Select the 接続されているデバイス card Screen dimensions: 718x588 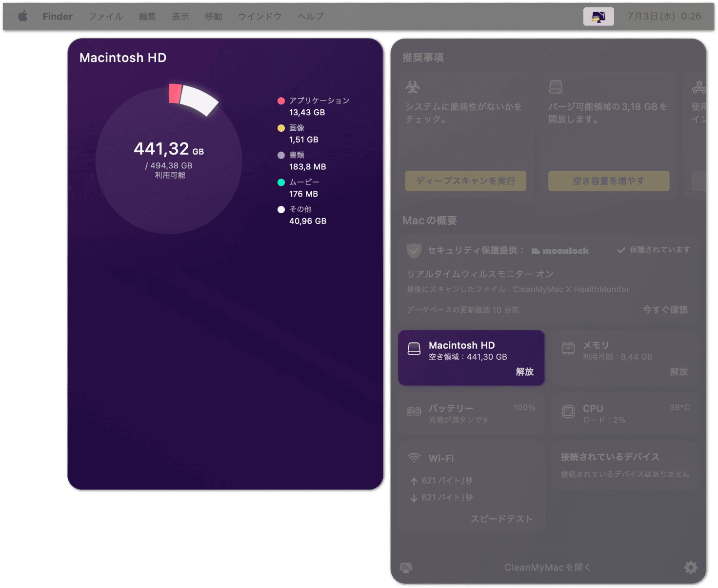pyautogui.click(x=625, y=466)
